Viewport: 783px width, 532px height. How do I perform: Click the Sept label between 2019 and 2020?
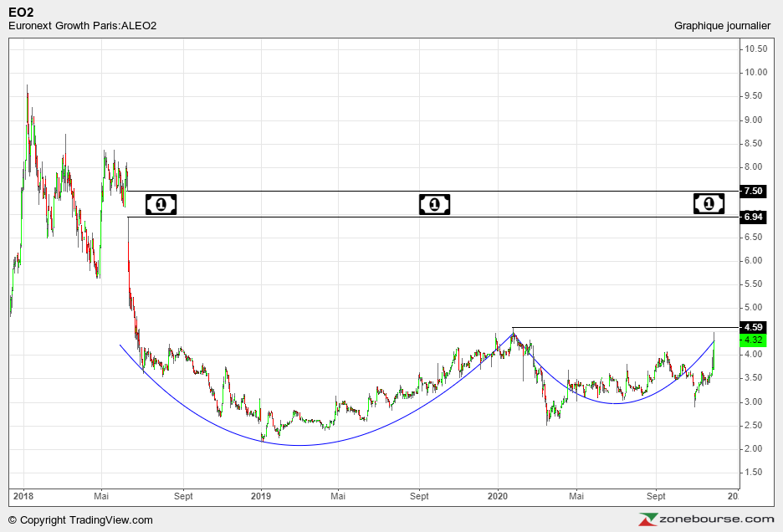(419, 496)
